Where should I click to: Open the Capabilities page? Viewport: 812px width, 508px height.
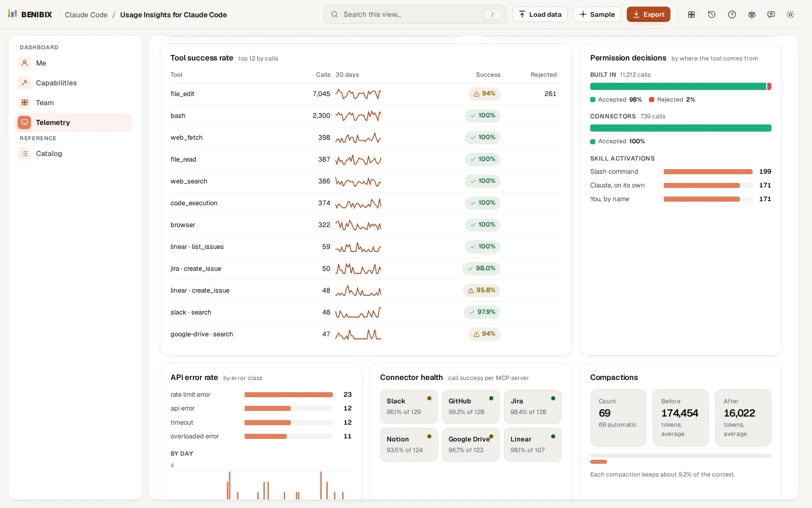(x=74, y=83)
